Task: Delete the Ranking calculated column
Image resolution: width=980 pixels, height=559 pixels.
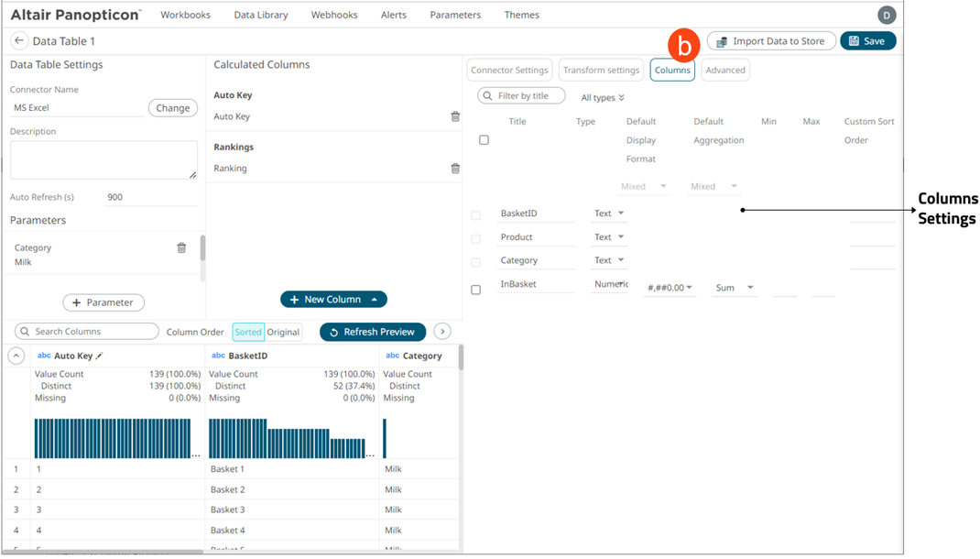Action: pyautogui.click(x=455, y=169)
